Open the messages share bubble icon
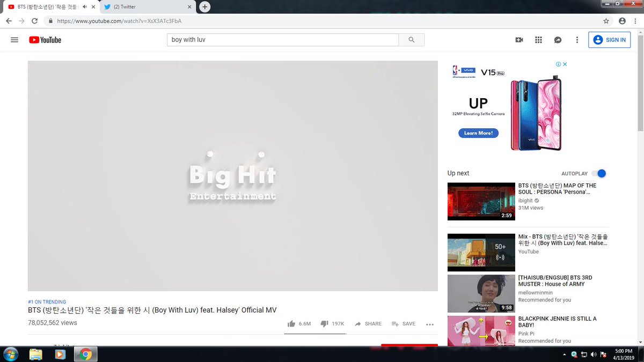The image size is (644, 362). (558, 40)
